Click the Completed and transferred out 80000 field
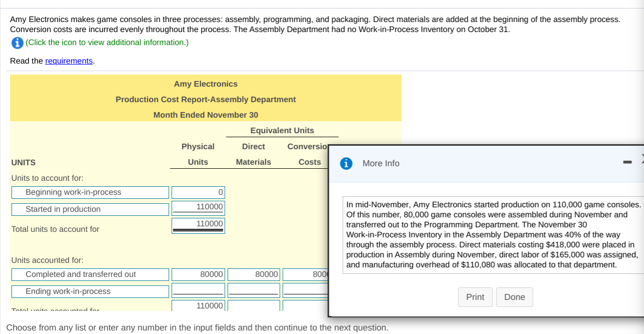 point(198,274)
